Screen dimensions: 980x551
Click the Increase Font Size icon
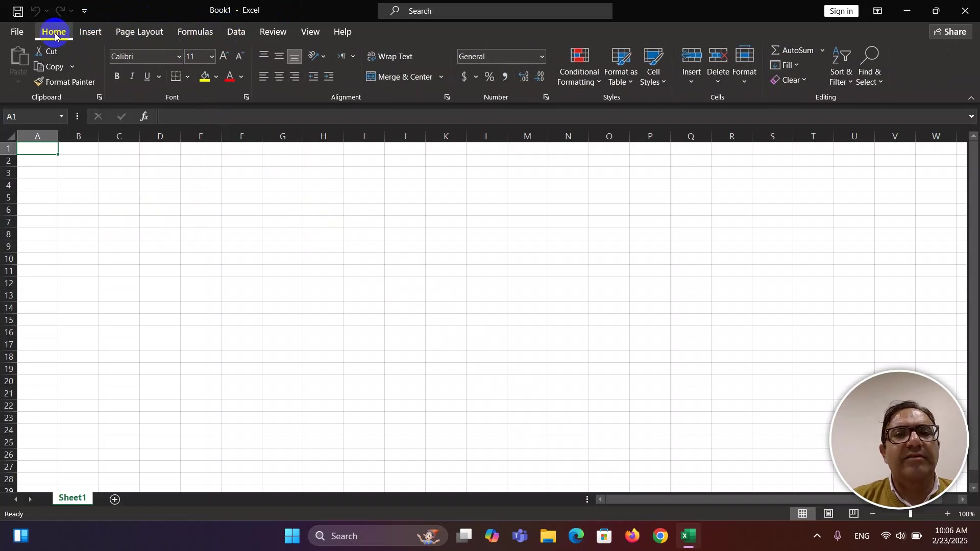pyautogui.click(x=224, y=56)
